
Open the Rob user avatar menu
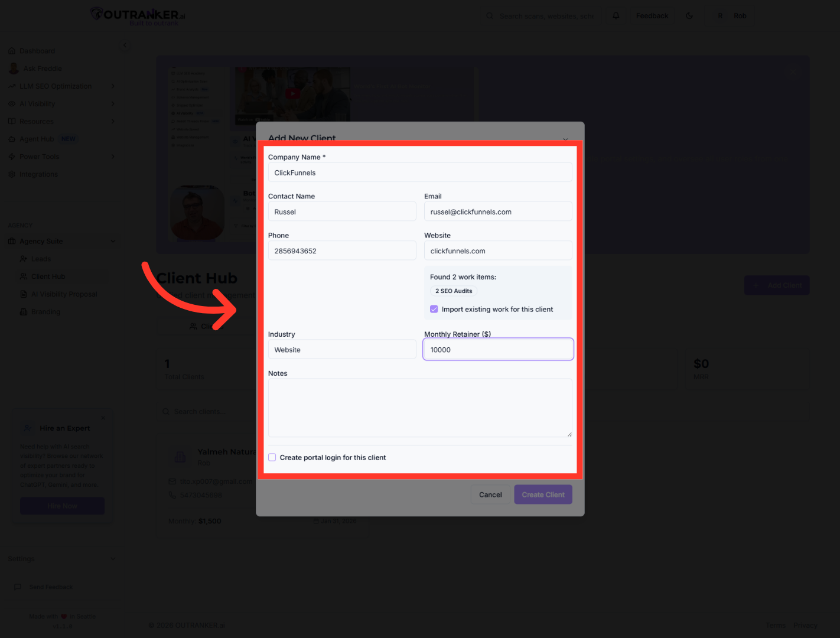pos(720,16)
